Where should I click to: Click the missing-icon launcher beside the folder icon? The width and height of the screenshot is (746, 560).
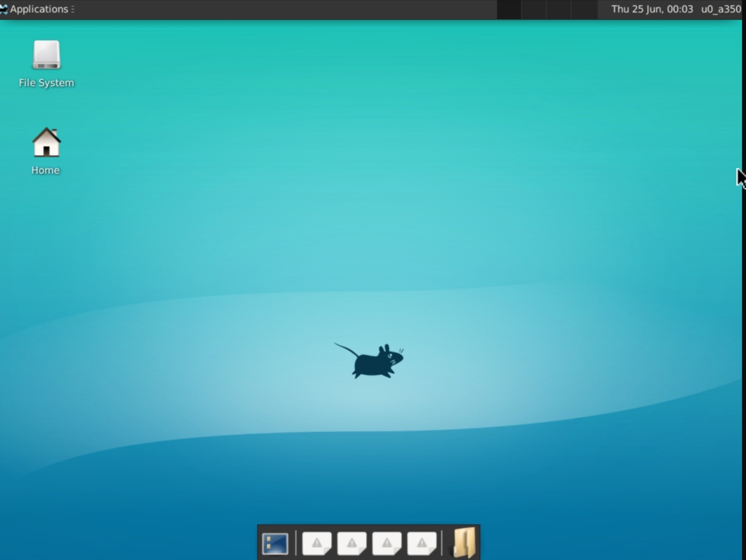coord(421,543)
